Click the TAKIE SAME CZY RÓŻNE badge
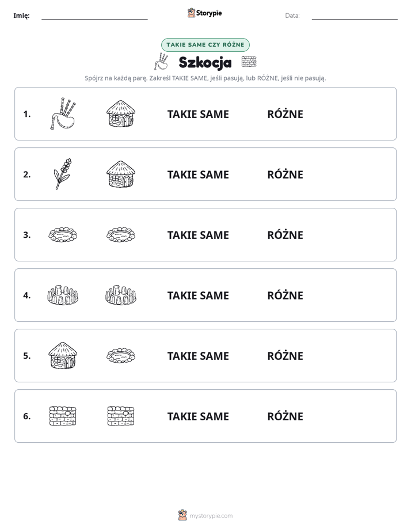The width and height of the screenshot is (411, 532). point(205,45)
